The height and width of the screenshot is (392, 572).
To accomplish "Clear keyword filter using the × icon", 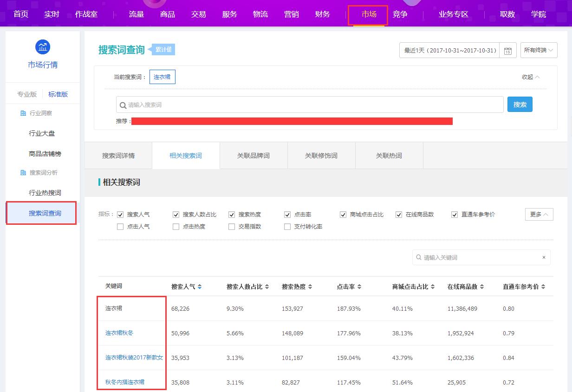I will tap(544, 257).
